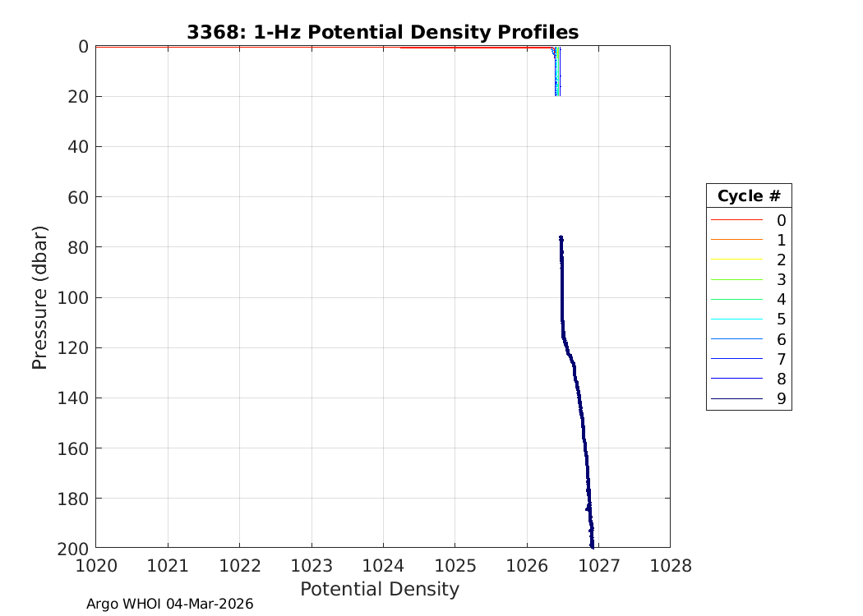Click the 'Pressure (dbar)' y-axis label
The image size is (863, 616).
coord(39,297)
